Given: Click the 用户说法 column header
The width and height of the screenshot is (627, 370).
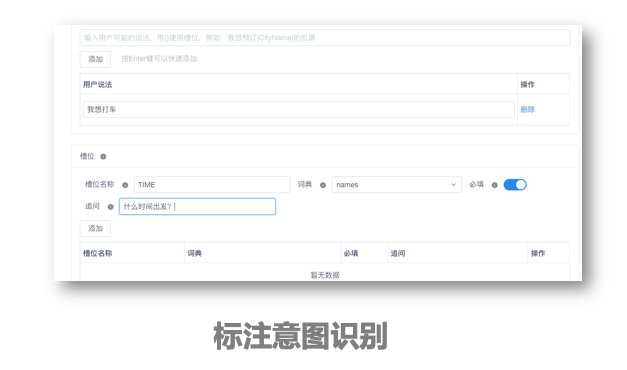Looking at the screenshot, I should click(x=98, y=84).
